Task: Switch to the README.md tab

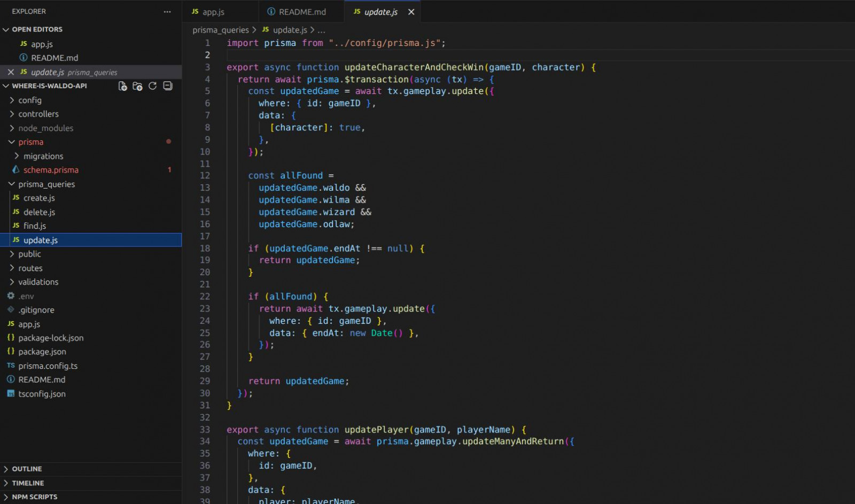Action: pos(302,12)
